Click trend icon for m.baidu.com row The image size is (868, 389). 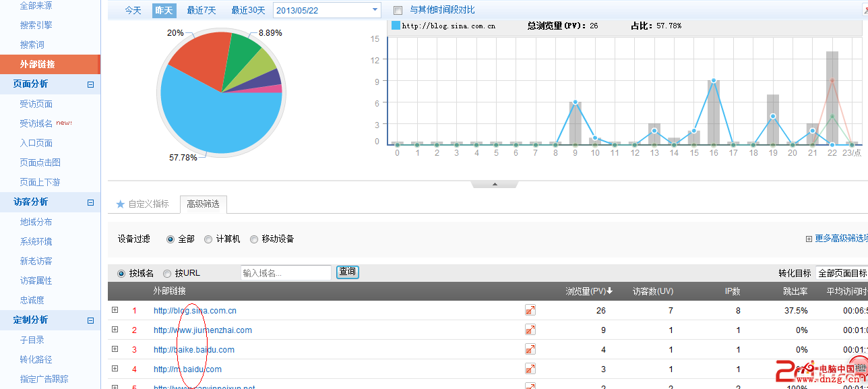point(530,369)
